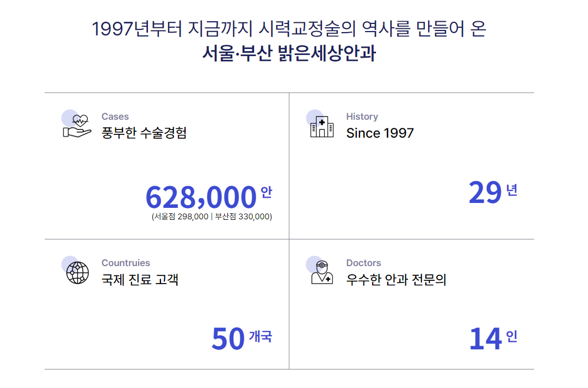Click the "우수한 안과 전문의" heading
The image size is (588, 388).
pyautogui.click(x=396, y=280)
